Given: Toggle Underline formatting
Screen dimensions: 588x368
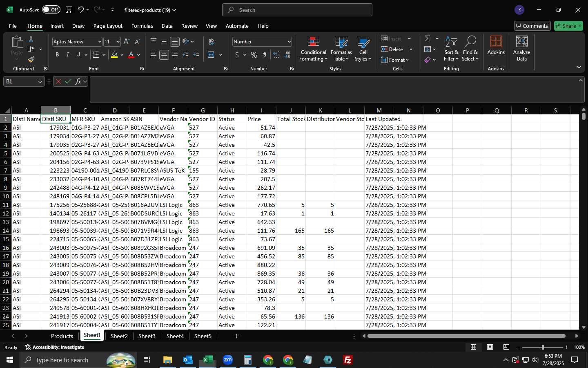Looking at the screenshot, I should click(78, 55).
